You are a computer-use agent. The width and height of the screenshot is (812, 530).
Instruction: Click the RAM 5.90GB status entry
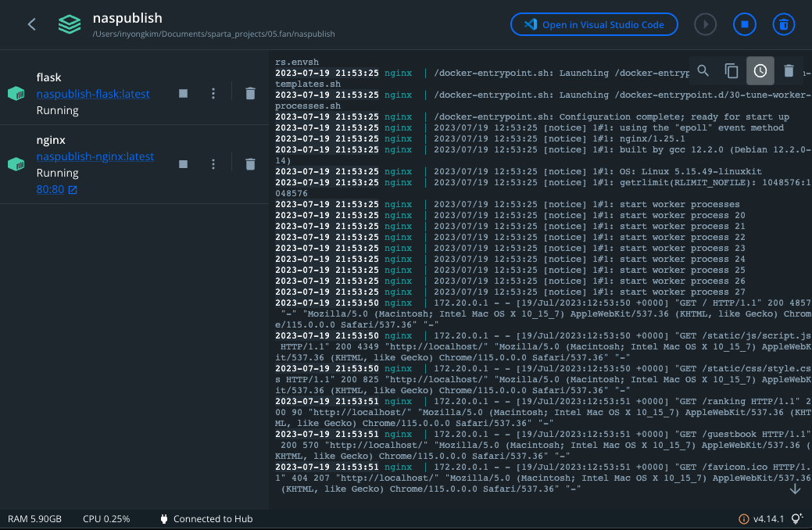coord(34,519)
